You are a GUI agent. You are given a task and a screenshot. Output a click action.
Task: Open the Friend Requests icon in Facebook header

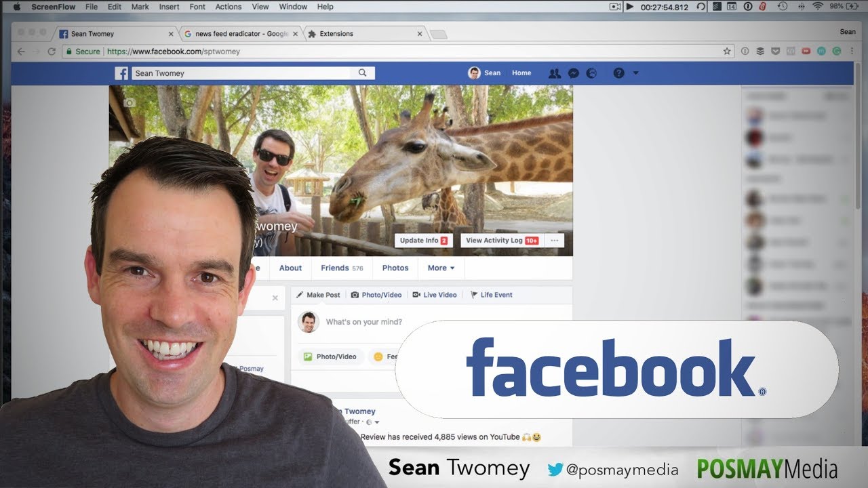point(555,73)
